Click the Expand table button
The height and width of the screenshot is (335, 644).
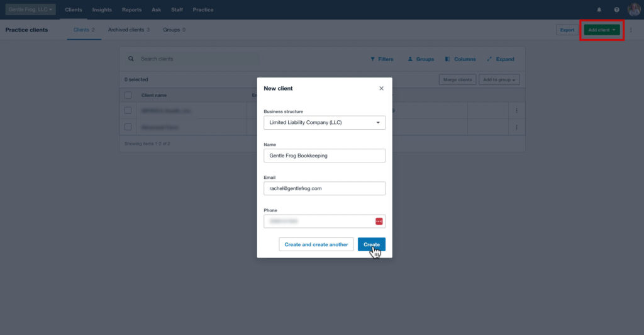point(500,59)
